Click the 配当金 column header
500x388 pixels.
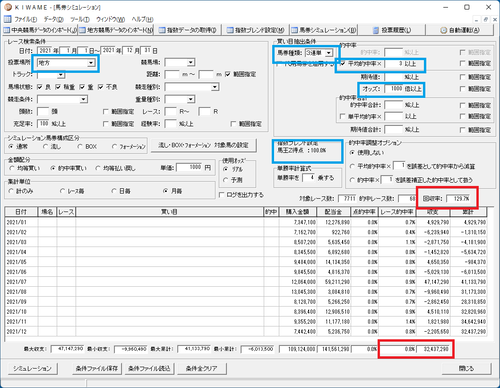pos(333,212)
